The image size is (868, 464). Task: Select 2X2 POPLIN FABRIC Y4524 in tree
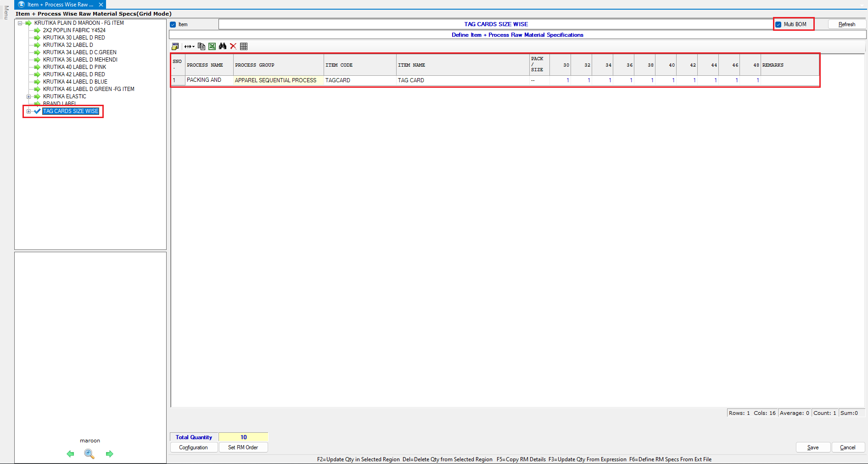coord(74,30)
